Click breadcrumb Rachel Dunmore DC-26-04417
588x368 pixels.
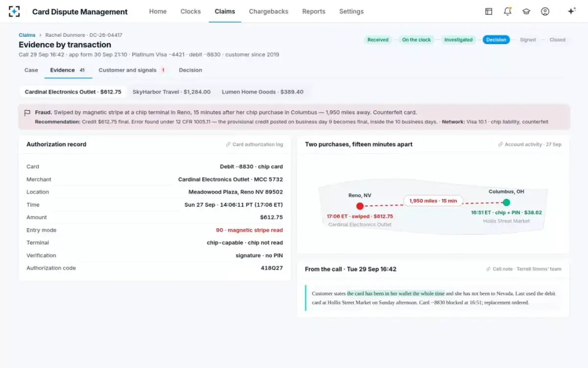[x=84, y=35]
